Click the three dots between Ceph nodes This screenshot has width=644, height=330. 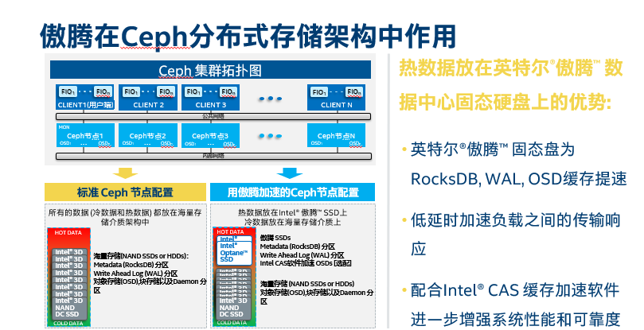click(270, 136)
